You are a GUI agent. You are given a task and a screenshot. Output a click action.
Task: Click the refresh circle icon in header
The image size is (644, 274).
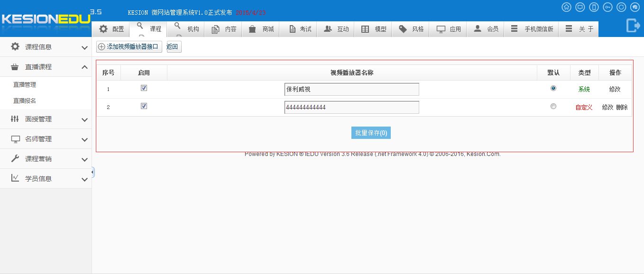coord(621,7)
